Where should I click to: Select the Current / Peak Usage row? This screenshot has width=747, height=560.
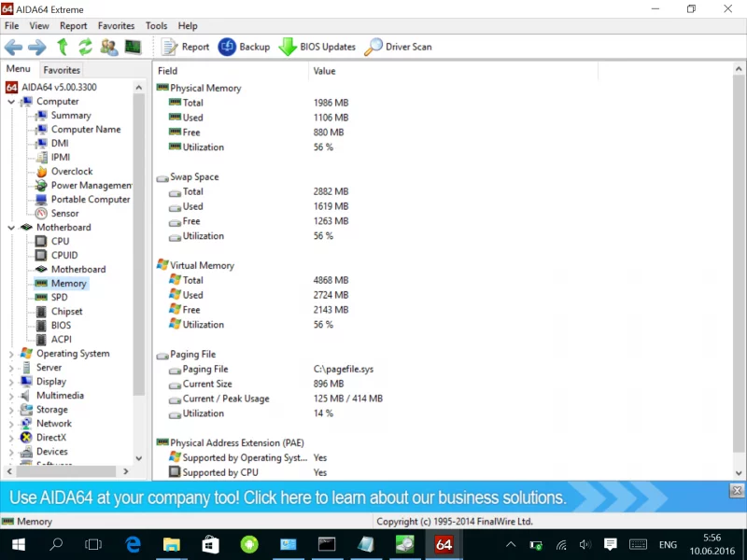[226, 399]
